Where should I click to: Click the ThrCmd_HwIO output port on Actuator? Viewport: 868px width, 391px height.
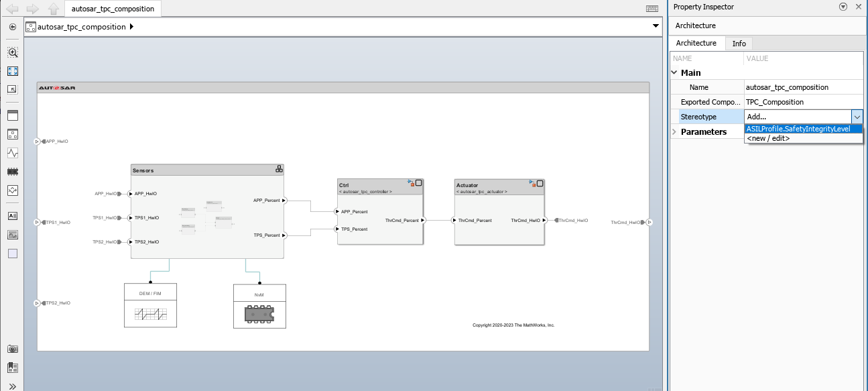click(545, 220)
